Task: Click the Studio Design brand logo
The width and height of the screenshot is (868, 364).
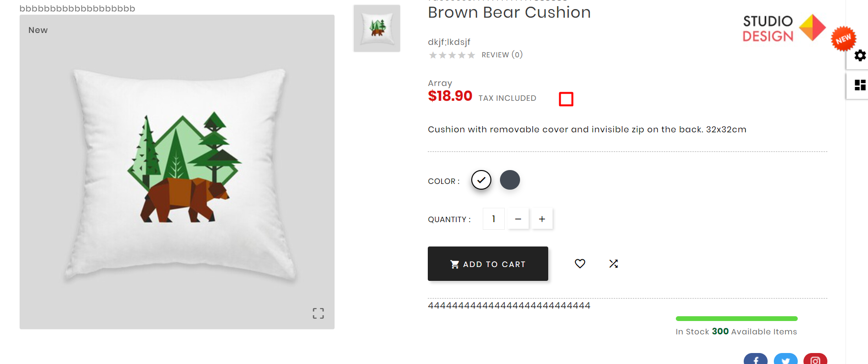Action: [783, 28]
